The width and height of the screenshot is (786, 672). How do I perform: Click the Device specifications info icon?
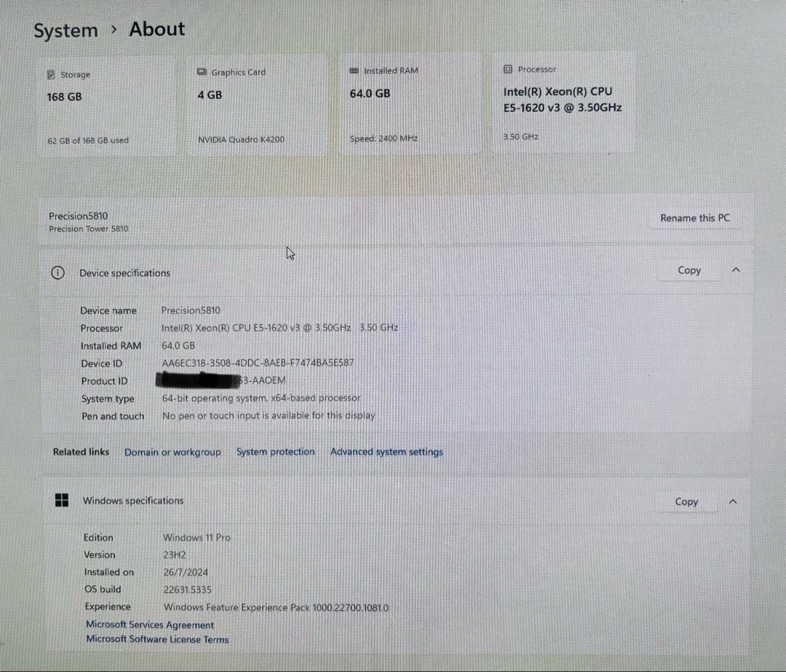[57, 273]
